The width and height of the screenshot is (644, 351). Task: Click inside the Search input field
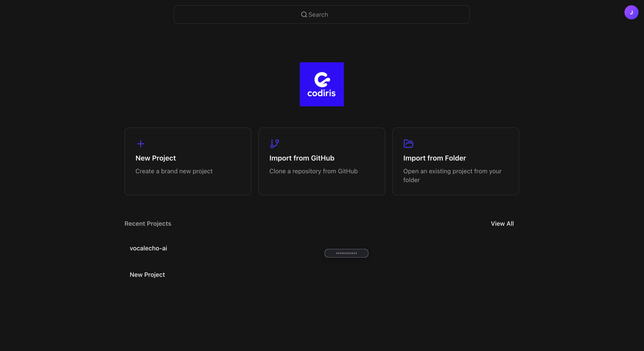tap(322, 15)
